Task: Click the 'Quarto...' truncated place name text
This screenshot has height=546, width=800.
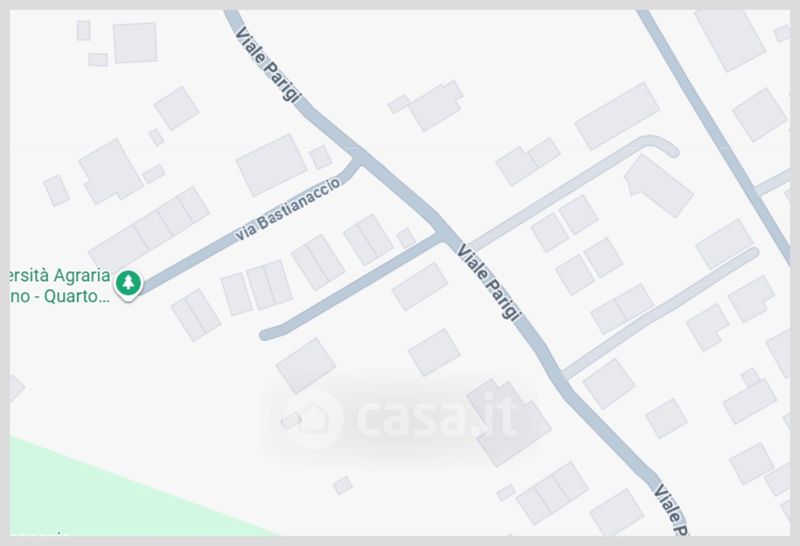Action: 77,296
